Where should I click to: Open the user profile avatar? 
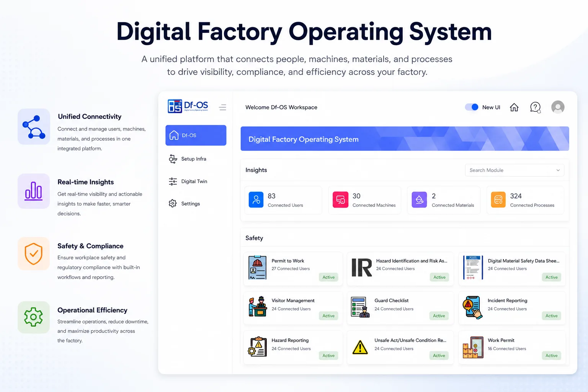coord(558,107)
